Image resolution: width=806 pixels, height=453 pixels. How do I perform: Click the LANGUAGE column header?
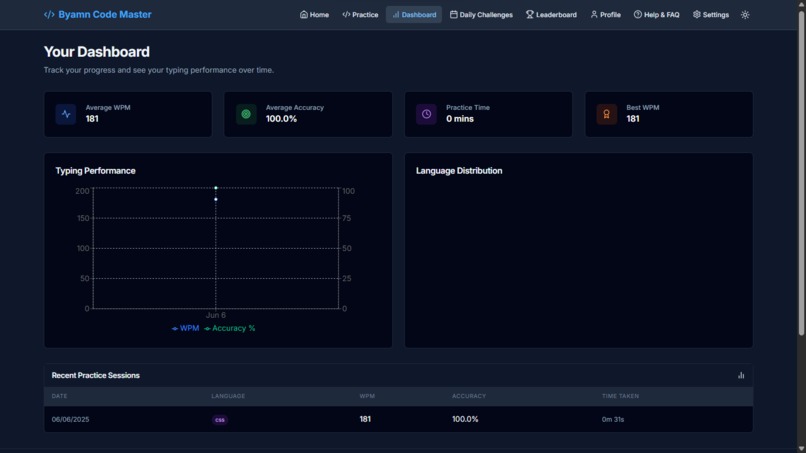pyautogui.click(x=228, y=396)
